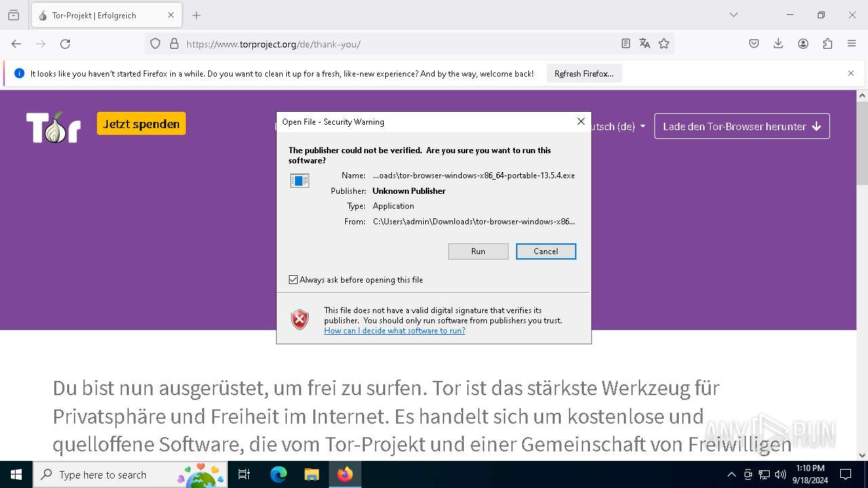Show hidden tray icons chevron
The width and height of the screenshot is (868, 488).
pos(731,474)
